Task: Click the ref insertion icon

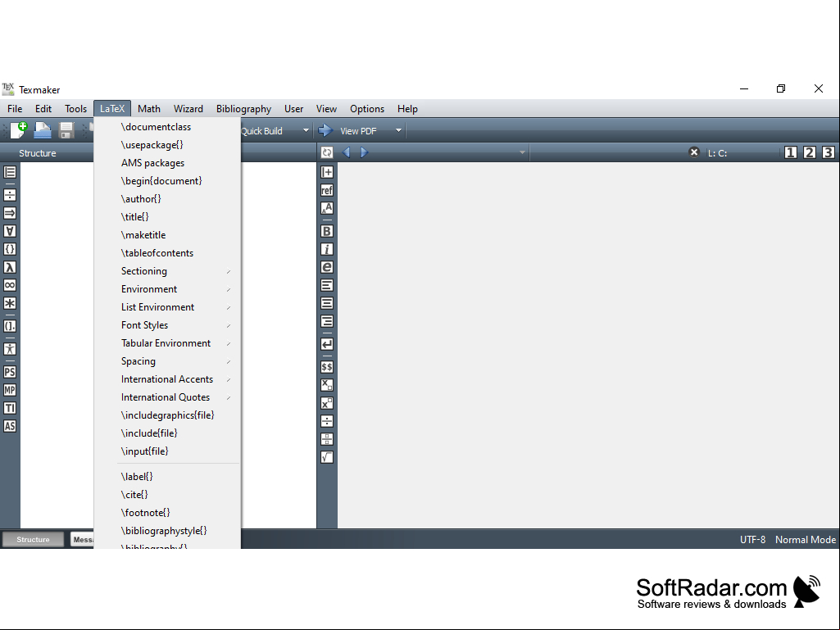Action: [327, 190]
